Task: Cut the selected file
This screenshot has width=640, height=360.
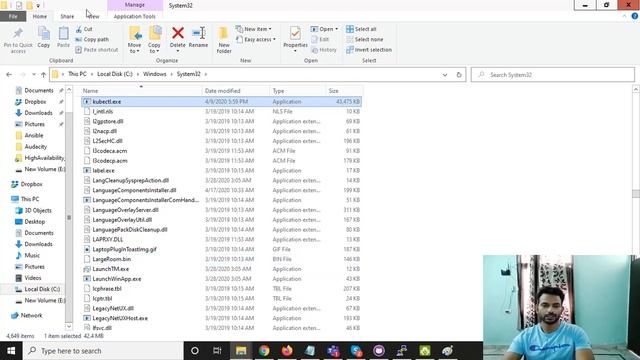Action: coord(84,29)
